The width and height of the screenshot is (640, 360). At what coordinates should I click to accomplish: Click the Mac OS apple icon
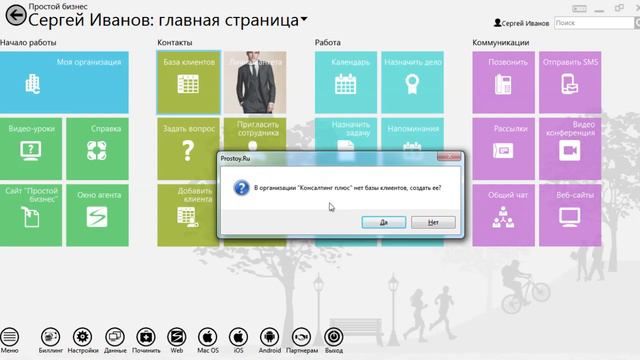coord(208,337)
